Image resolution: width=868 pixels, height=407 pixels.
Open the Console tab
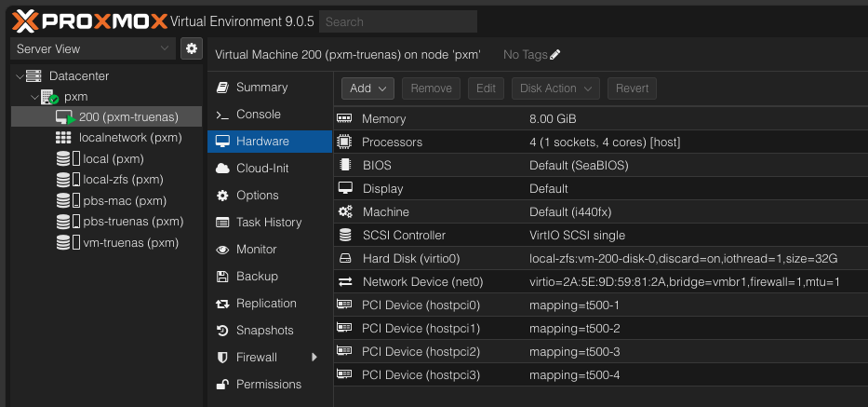270,115
